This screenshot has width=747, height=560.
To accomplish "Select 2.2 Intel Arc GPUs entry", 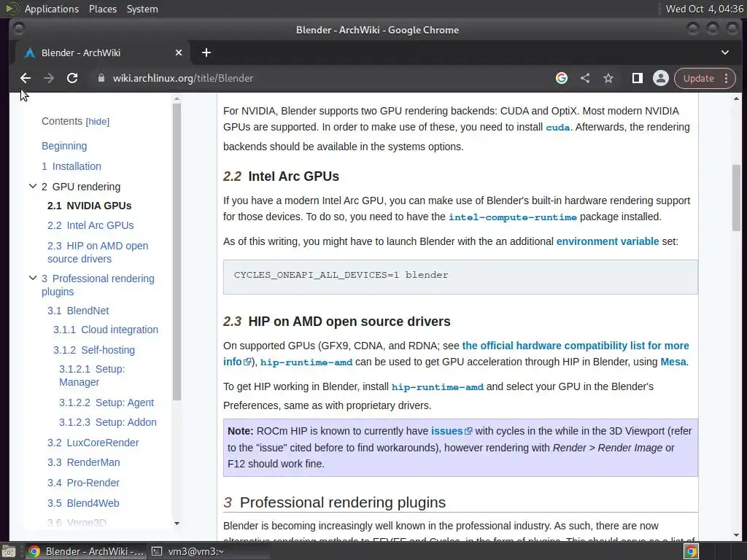I will click(90, 225).
